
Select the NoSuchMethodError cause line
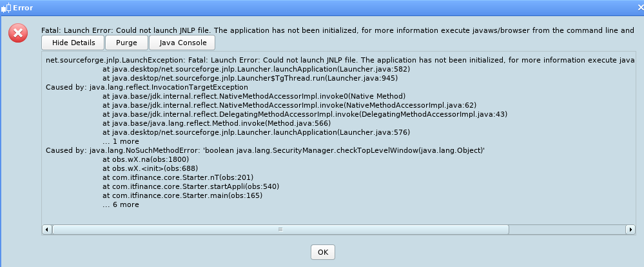(x=266, y=150)
